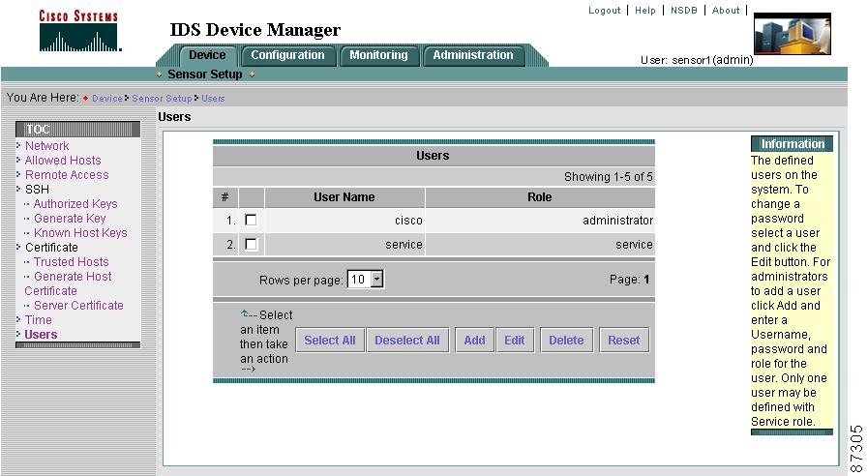Open the Monitoring tab
The image size is (868, 476).
378,55
